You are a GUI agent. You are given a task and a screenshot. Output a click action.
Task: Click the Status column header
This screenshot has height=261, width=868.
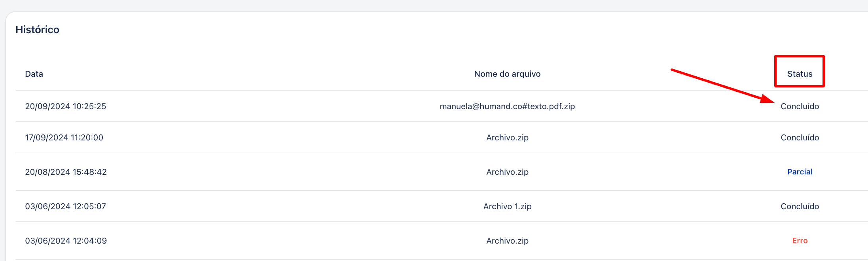(x=800, y=74)
